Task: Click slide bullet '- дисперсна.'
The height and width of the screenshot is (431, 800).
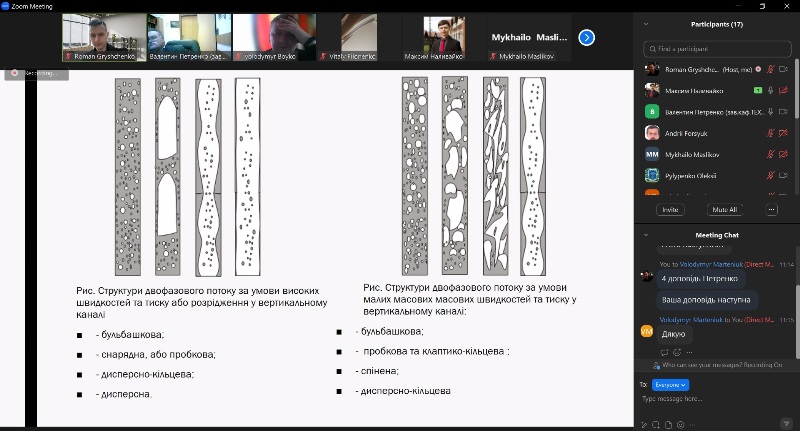Action: coord(124,394)
